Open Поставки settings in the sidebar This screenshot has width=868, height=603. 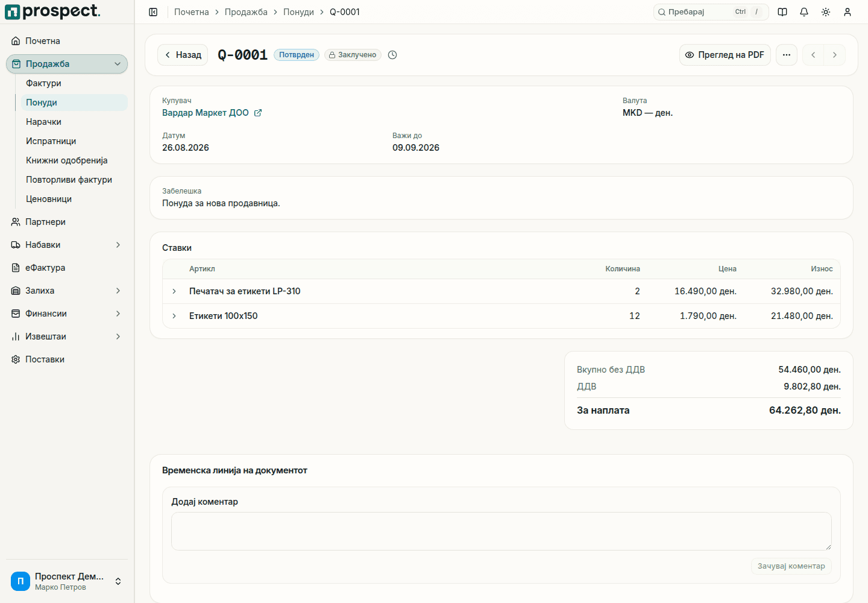point(67,359)
